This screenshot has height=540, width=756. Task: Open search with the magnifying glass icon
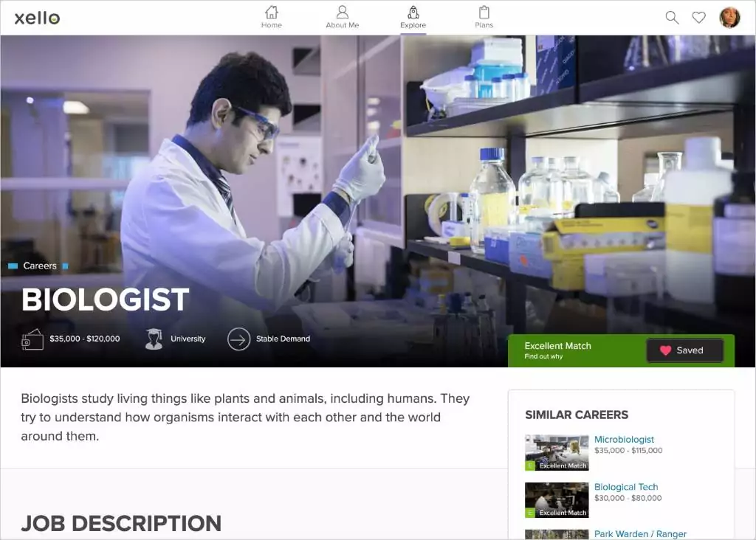[671, 17]
